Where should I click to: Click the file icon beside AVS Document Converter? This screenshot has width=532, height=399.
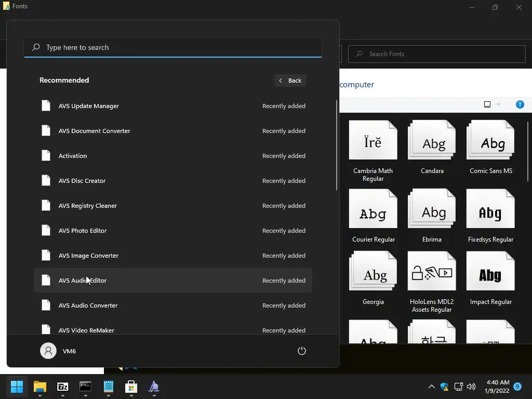point(46,130)
